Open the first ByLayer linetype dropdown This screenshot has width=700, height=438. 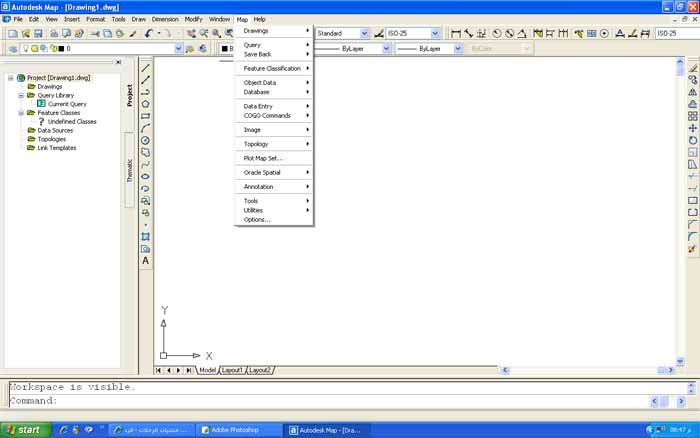(386, 49)
